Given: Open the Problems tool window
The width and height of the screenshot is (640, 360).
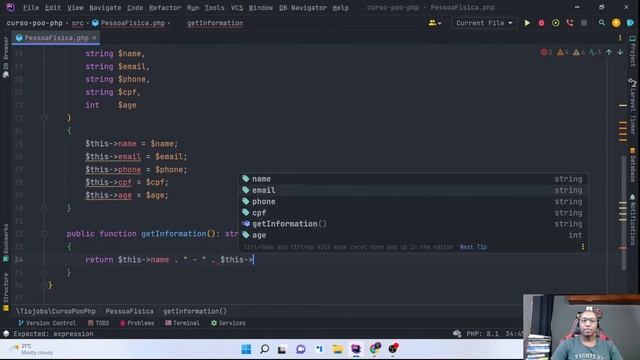Looking at the screenshot, I should (x=137, y=323).
